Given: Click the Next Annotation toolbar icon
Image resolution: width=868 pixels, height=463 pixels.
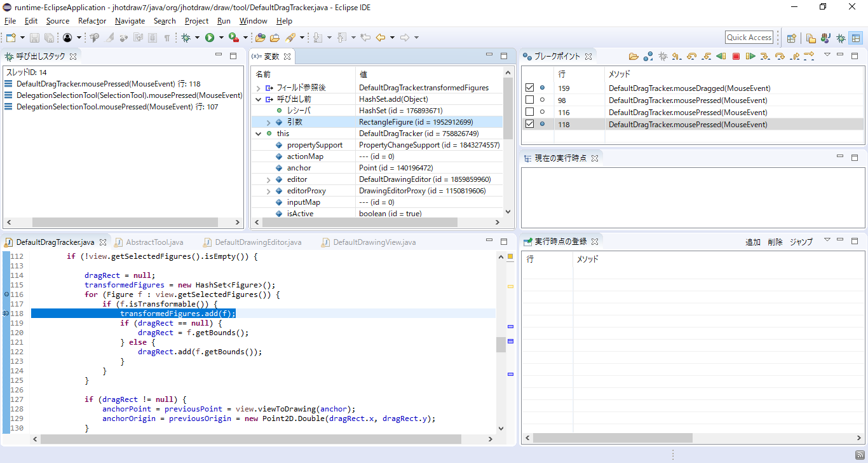Looking at the screenshot, I should tap(318, 38).
